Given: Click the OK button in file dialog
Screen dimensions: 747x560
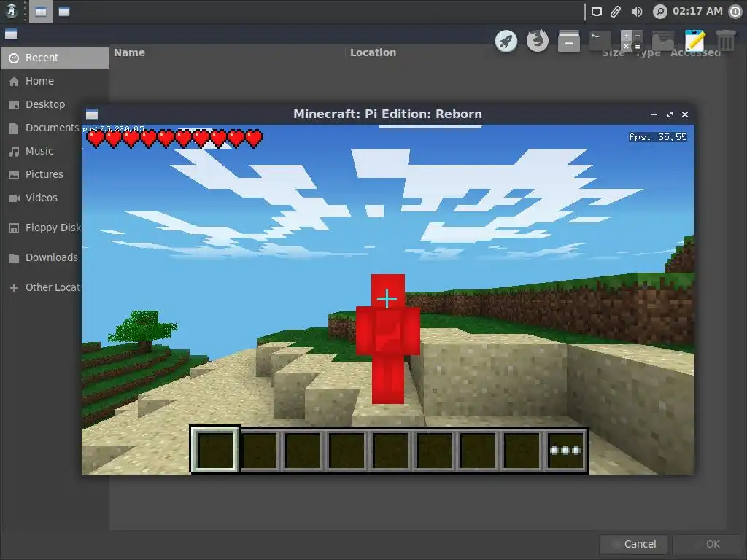Looking at the screenshot, I should click(x=708, y=544).
